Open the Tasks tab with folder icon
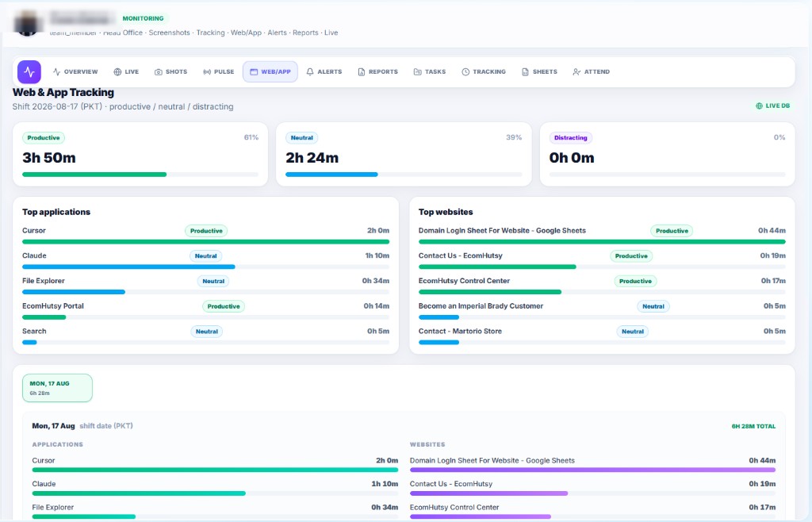Screen dimensions: 812x522 [430, 71]
